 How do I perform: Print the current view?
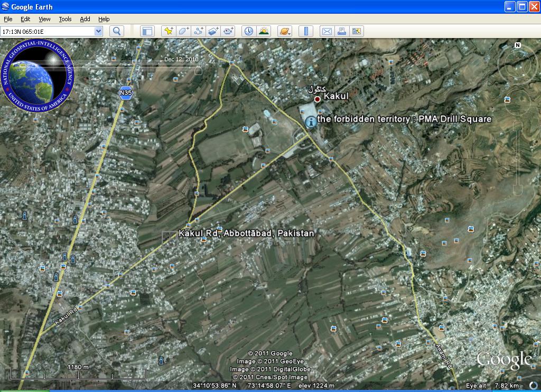(342, 31)
